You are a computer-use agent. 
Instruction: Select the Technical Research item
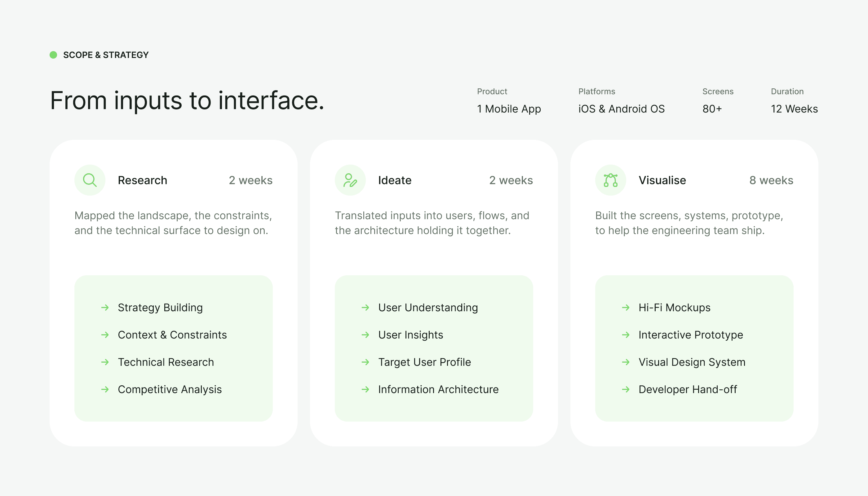point(166,362)
